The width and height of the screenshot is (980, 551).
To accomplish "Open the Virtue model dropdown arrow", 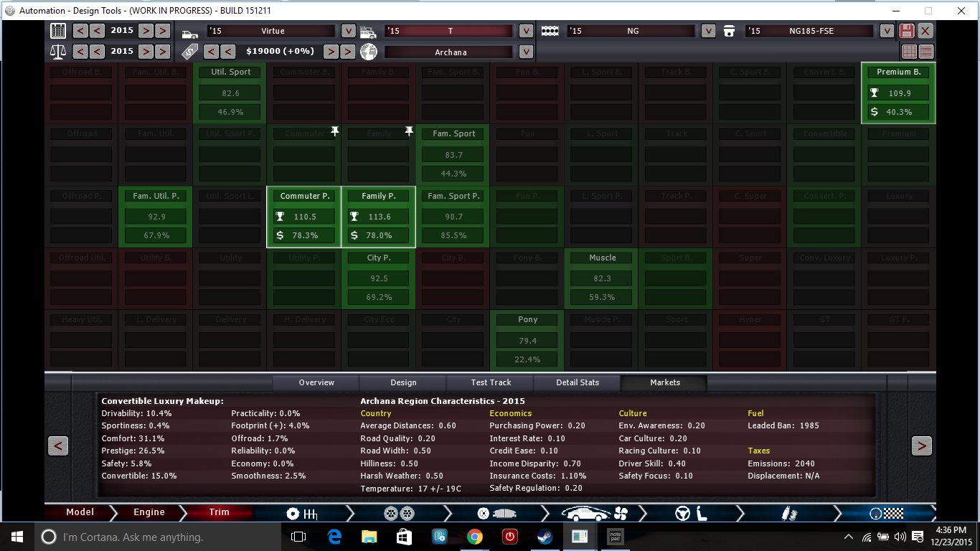I will [x=348, y=31].
